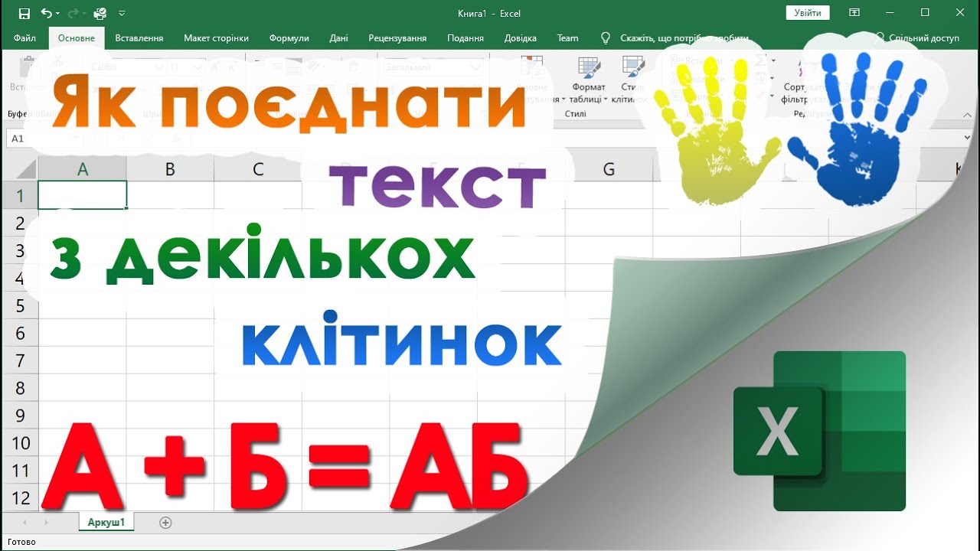
Task: Click the previous sheet navigation arrow
Action: [x=24, y=523]
